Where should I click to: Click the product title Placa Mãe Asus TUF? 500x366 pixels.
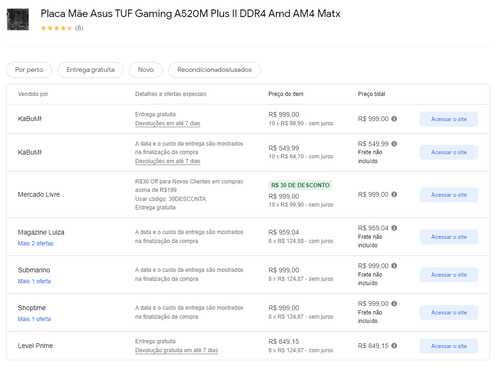coord(190,14)
